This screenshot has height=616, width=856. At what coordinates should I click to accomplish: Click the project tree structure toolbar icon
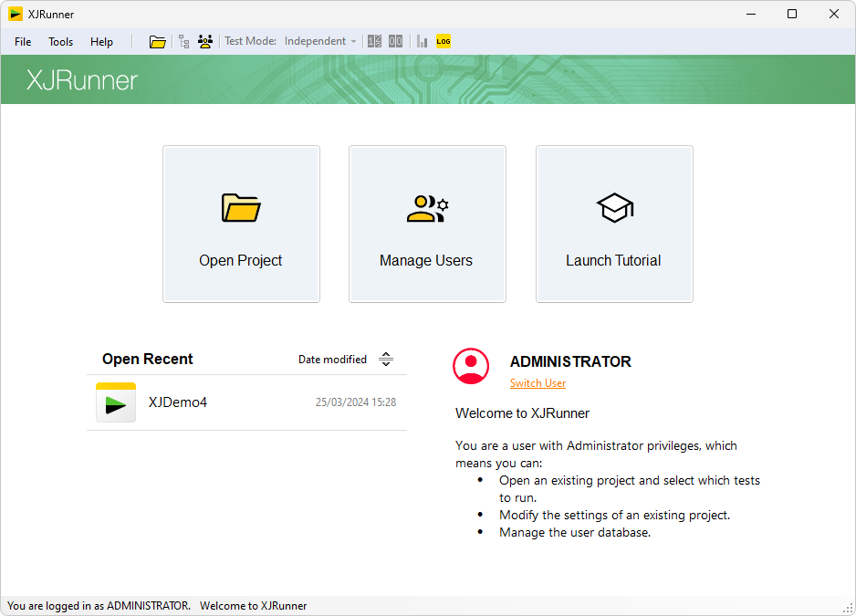[184, 41]
